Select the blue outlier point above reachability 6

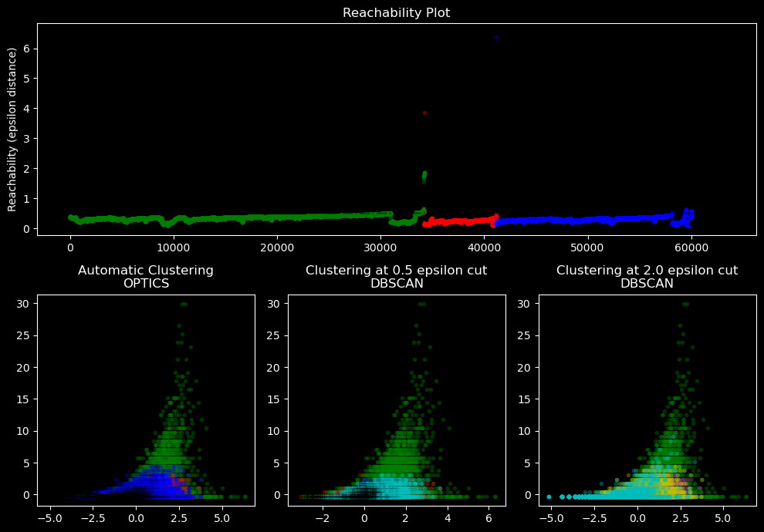click(496, 37)
